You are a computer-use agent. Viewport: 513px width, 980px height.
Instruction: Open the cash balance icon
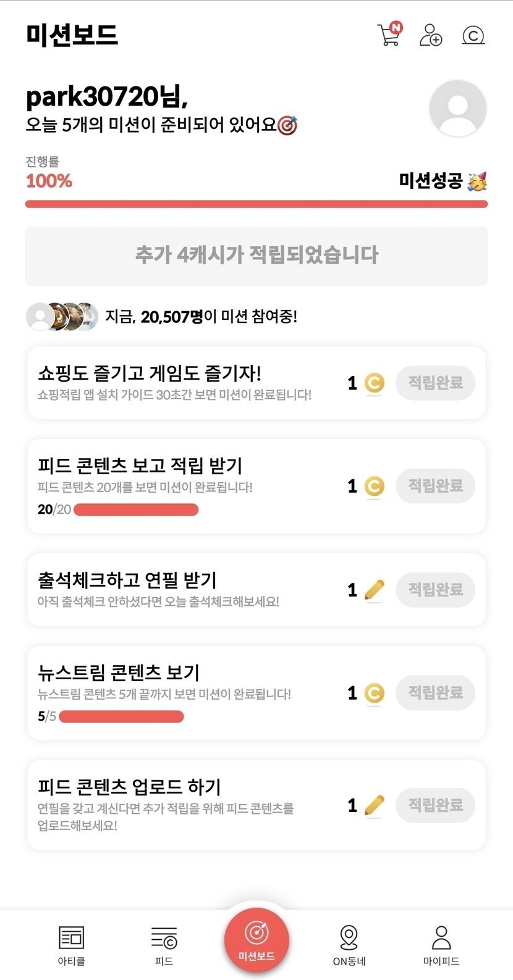[x=473, y=35]
